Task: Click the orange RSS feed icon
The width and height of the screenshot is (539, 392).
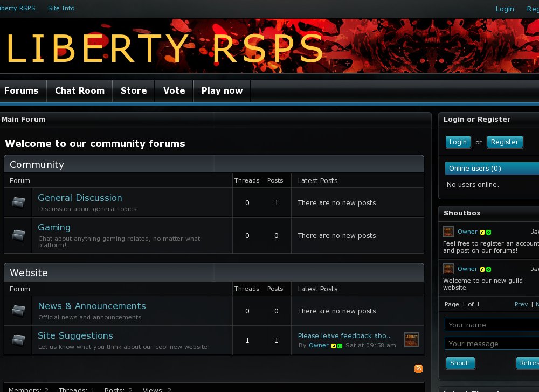Action: pos(419,368)
